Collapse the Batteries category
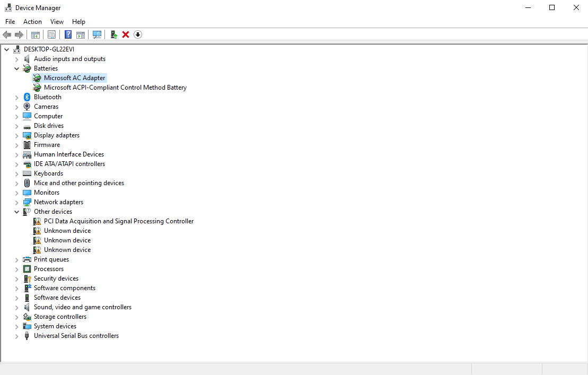 click(16, 68)
